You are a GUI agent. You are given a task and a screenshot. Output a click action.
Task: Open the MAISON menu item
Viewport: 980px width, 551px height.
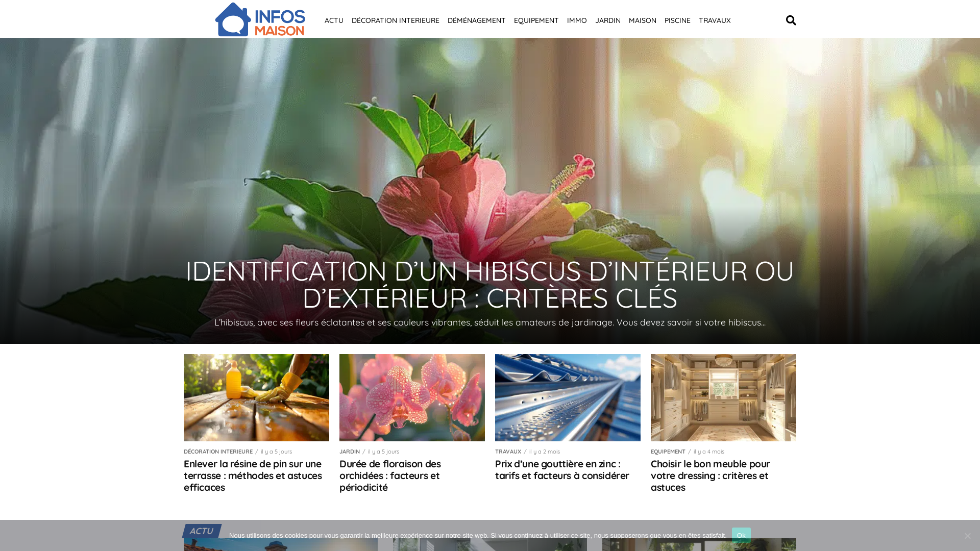[642, 20]
